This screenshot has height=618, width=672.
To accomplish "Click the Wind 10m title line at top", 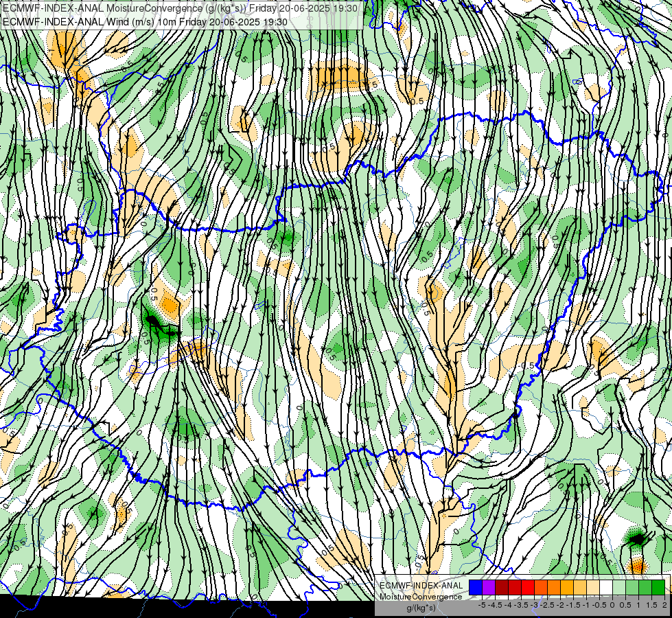I will [145, 22].
